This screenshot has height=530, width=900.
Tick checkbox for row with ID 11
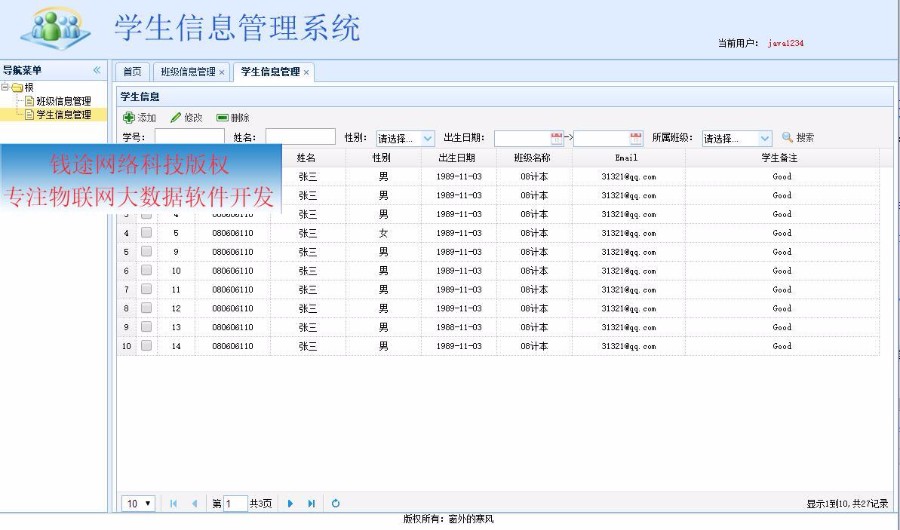146,289
